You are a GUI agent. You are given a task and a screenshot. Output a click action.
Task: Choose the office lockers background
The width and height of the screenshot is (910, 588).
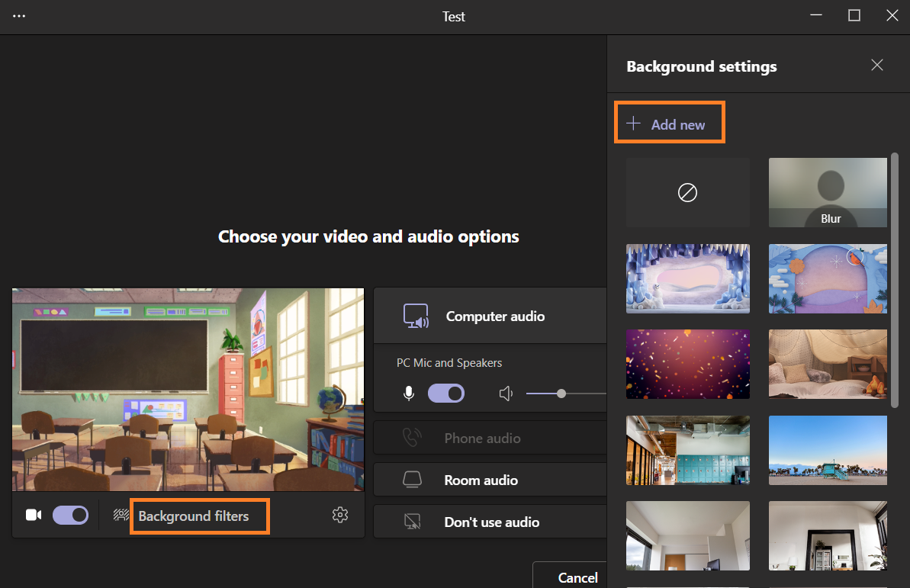688,450
